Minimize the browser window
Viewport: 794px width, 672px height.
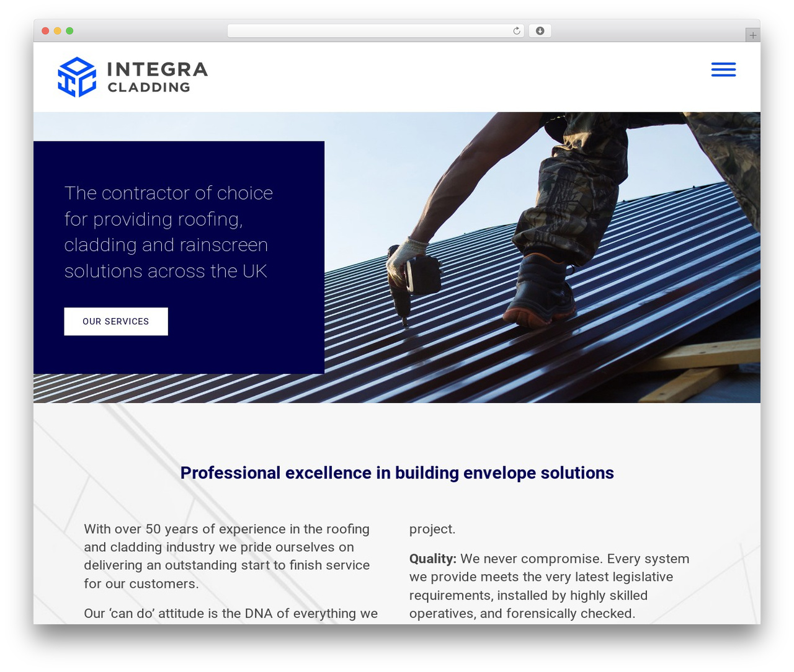(x=58, y=31)
